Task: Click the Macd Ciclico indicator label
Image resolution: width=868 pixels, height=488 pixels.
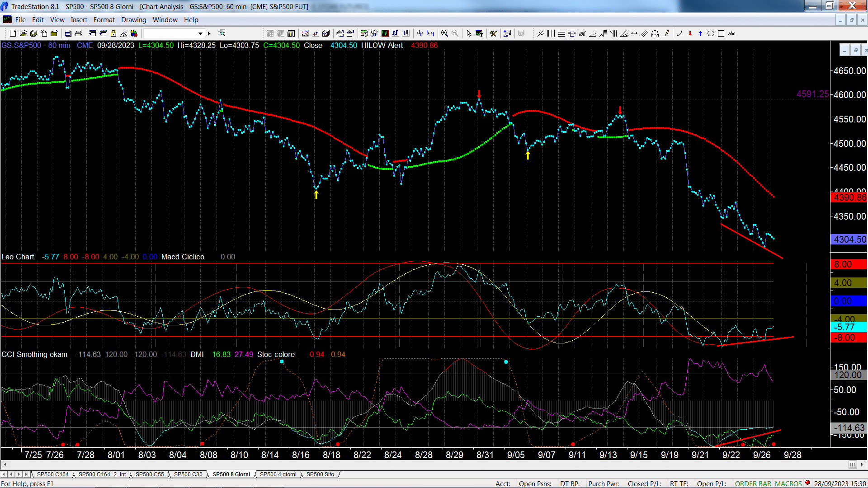Action: click(x=183, y=257)
